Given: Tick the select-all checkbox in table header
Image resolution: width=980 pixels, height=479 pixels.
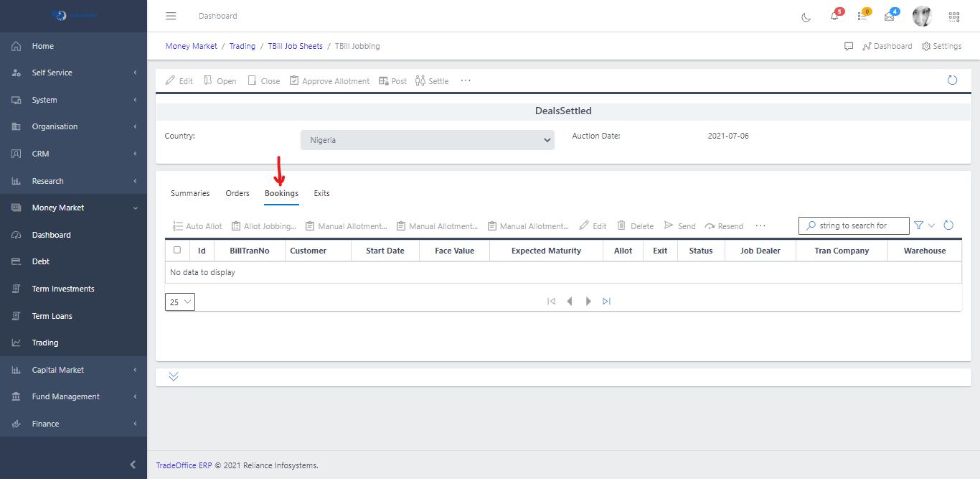Looking at the screenshot, I should (177, 251).
